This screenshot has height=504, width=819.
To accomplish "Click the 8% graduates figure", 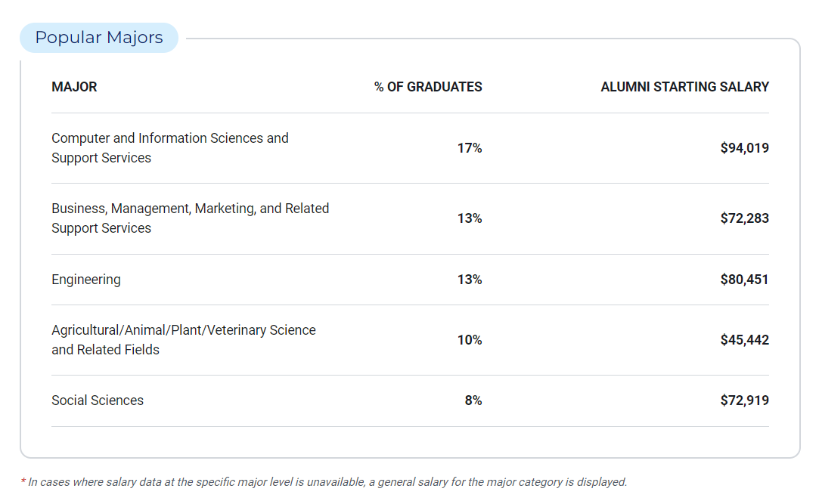I will point(473,400).
